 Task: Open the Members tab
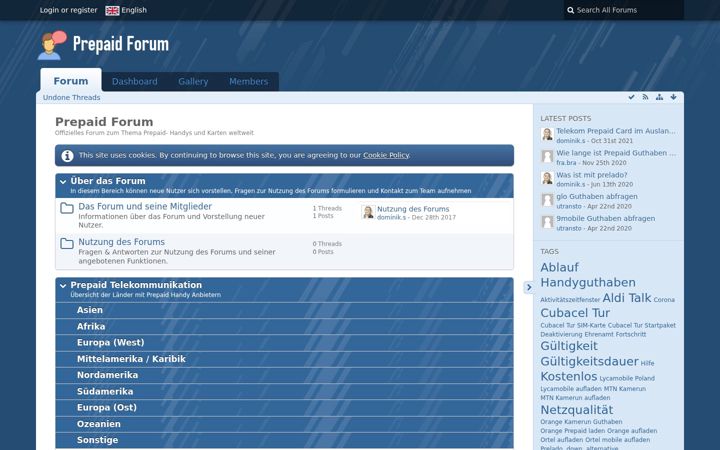[x=248, y=81]
